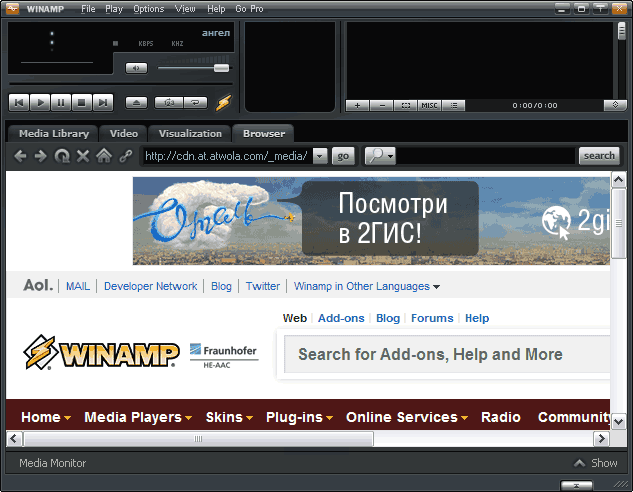Screen dimensions: 633x492
Task: Click the page scroll down arrow
Action: tap(618, 422)
